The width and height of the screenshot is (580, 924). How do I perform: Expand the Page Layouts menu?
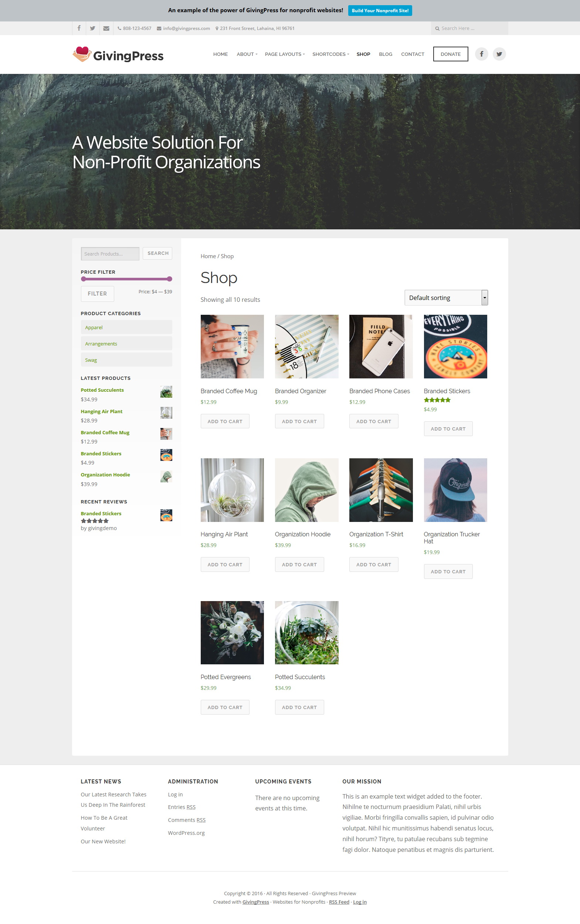point(285,54)
